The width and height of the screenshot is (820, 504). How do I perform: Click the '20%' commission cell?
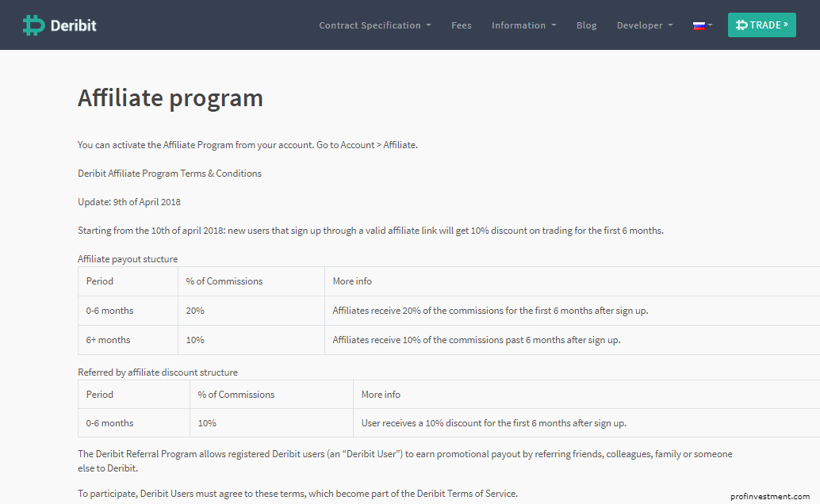[x=251, y=311]
